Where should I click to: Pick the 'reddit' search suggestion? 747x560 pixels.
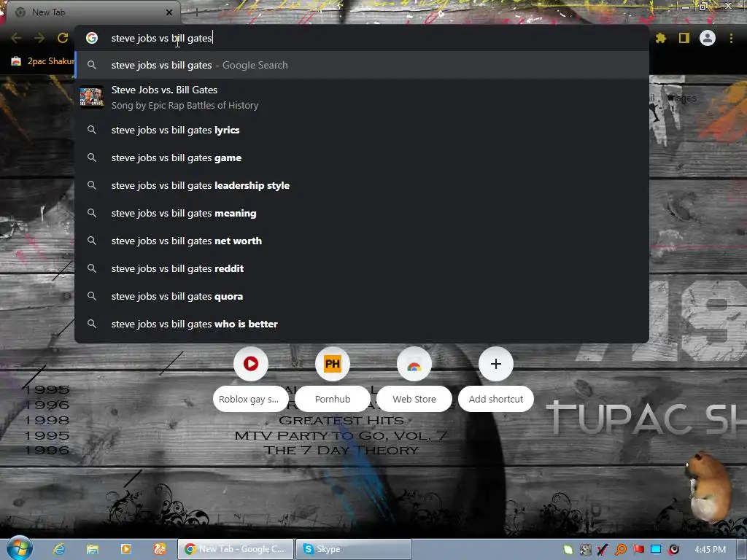coord(362,268)
